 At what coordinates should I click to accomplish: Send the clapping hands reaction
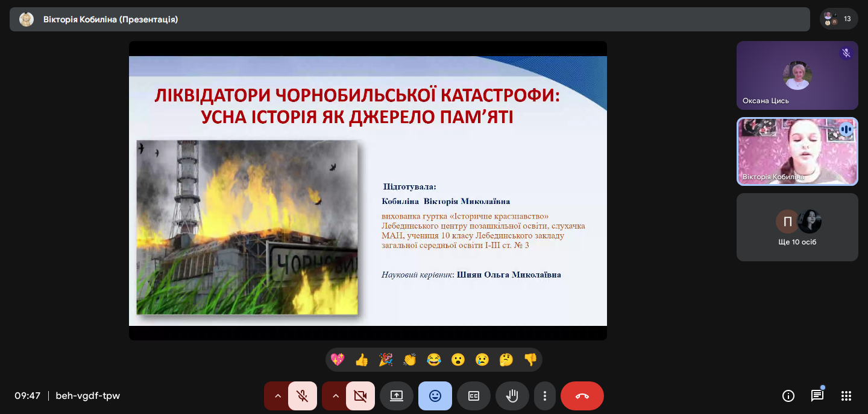[410, 360]
